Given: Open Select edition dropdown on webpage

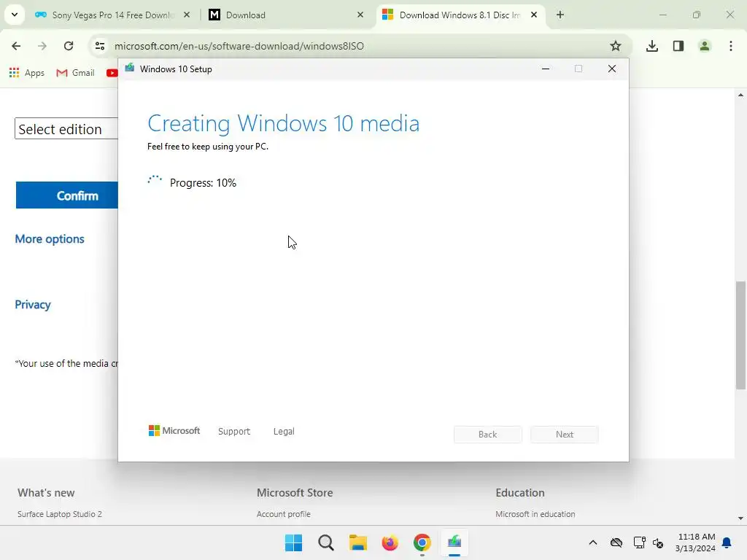Looking at the screenshot, I should click(x=66, y=129).
